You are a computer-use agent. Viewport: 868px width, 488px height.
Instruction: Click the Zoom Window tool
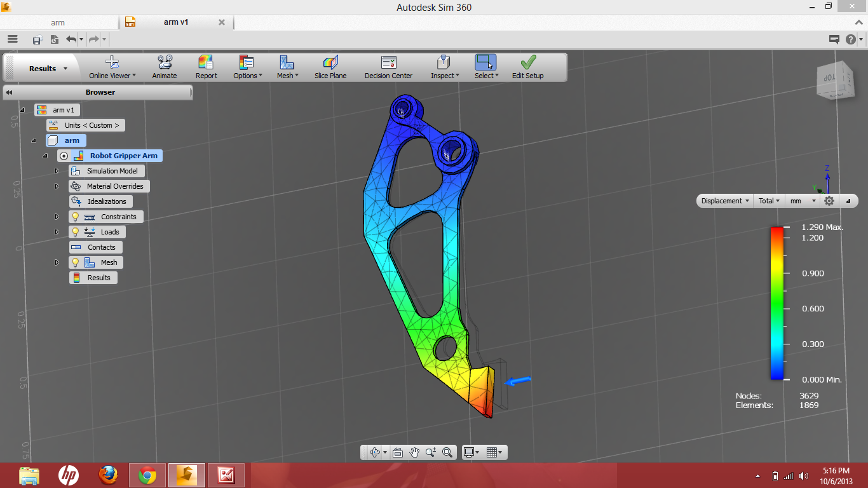447,452
